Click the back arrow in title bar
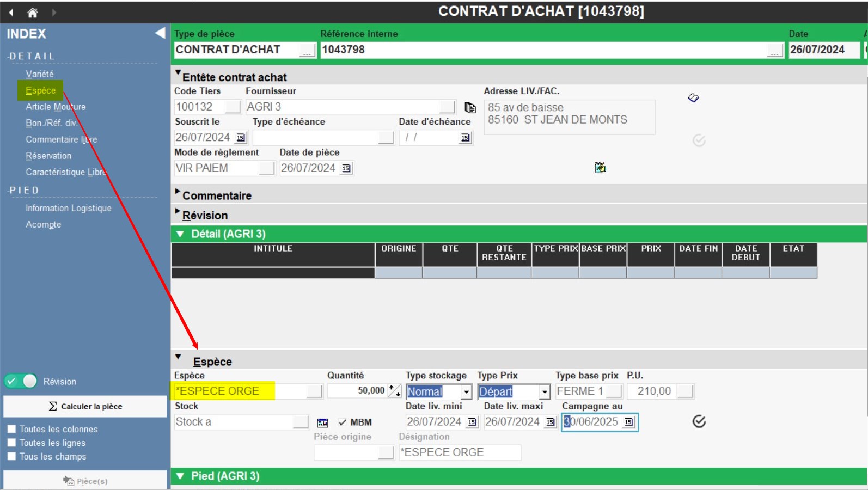This screenshot has width=868, height=490. click(11, 13)
